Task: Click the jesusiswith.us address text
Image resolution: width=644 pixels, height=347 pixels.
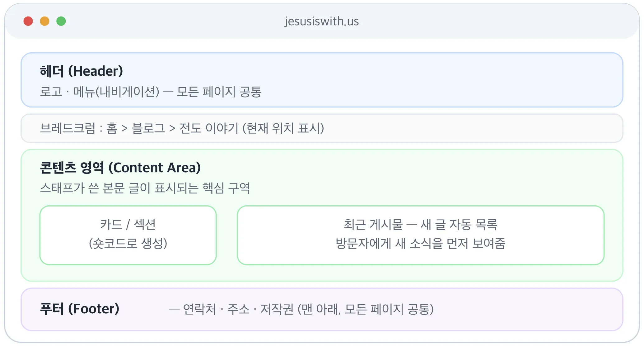Action: click(x=322, y=21)
